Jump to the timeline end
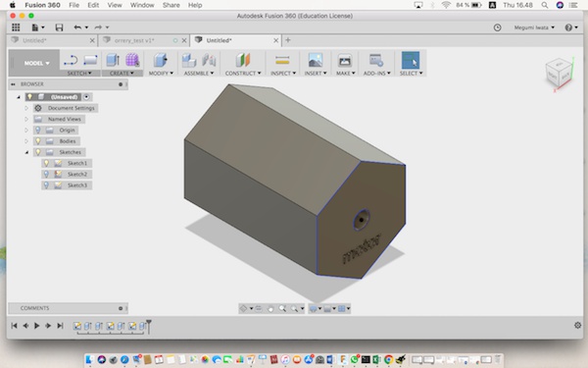The image size is (588, 368). (60, 326)
